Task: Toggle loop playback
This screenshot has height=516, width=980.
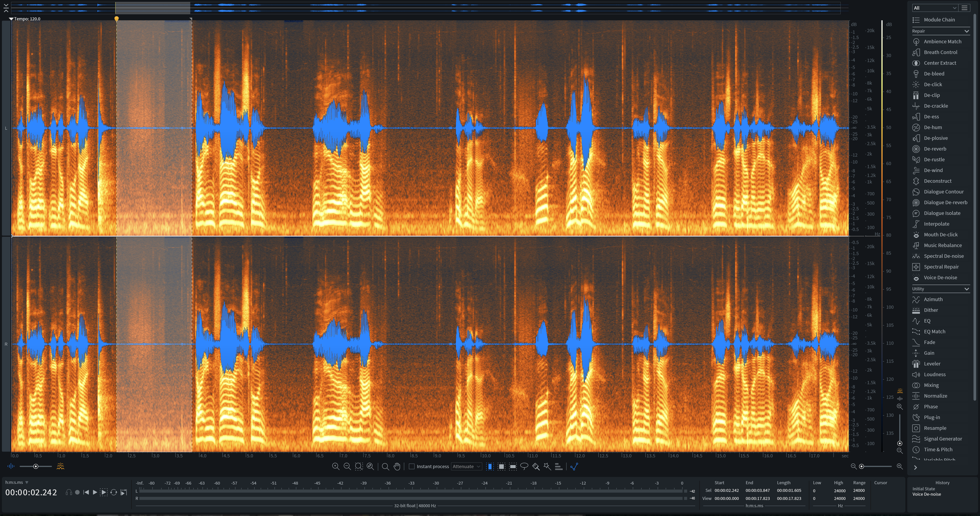Action: [x=113, y=492]
